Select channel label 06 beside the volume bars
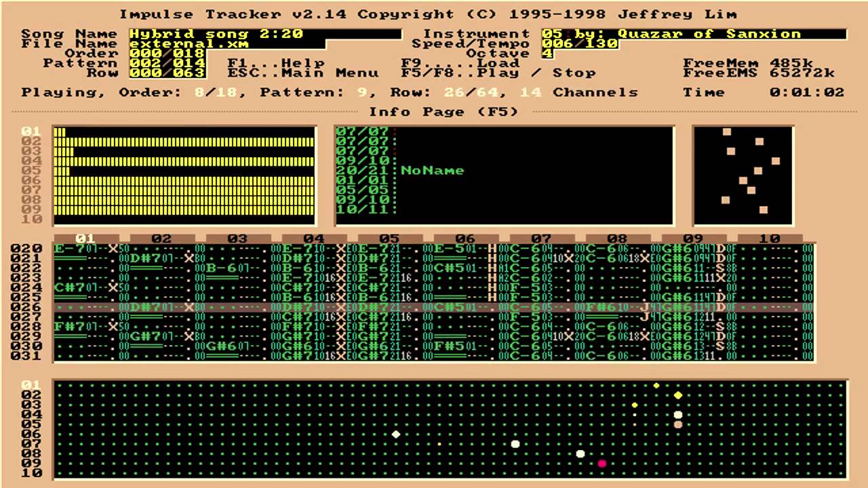Screen dimensions: 868x488 [x=32, y=180]
